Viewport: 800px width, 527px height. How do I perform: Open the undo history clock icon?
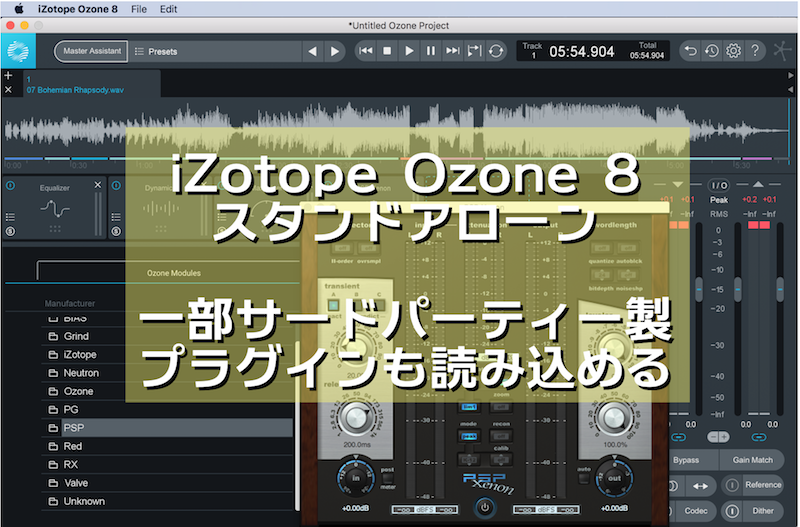point(712,51)
